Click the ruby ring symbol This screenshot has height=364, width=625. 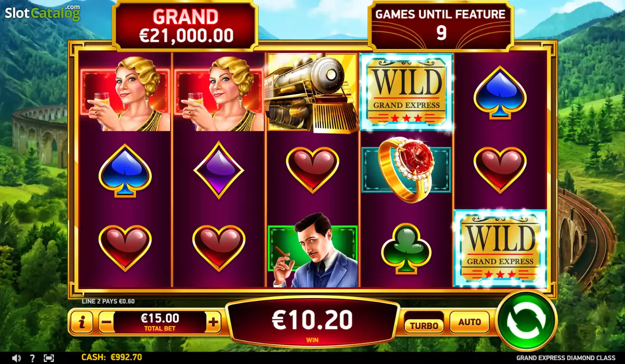[x=406, y=170]
